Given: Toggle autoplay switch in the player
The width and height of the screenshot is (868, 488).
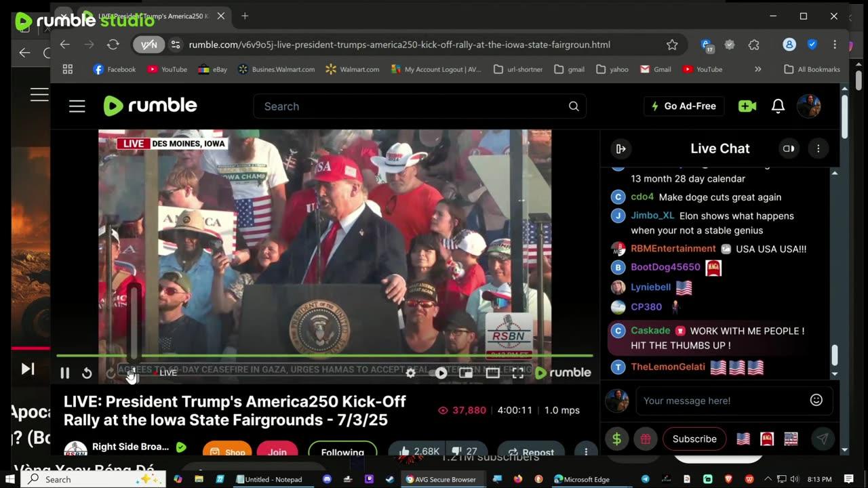Looking at the screenshot, I should [439, 373].
